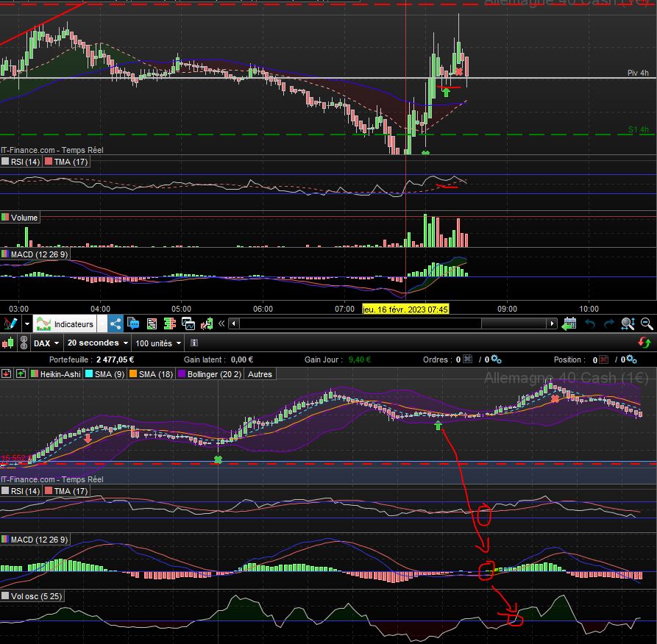Viewport: 657px width, 644px height.
Task: Click the Piv 4h level label
Action: point(638,73)
